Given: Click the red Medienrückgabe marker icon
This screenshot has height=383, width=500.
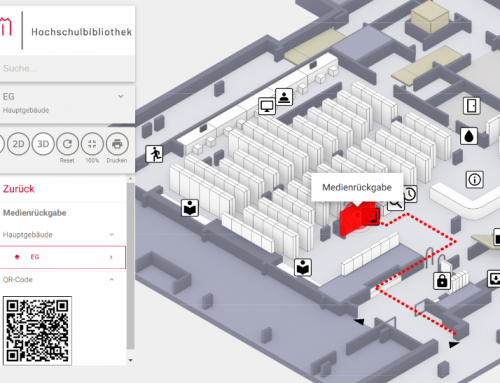Looking at the screenshot, I should point(371,217).
